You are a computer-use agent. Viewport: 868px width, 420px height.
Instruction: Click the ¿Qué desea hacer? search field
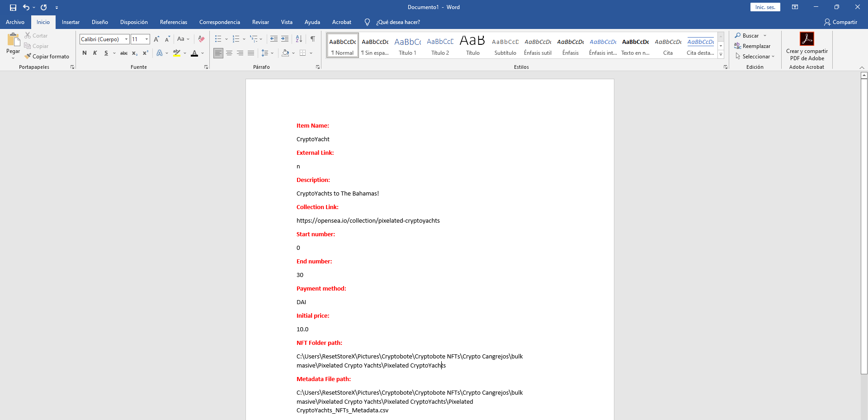click(x=398, y=22)
